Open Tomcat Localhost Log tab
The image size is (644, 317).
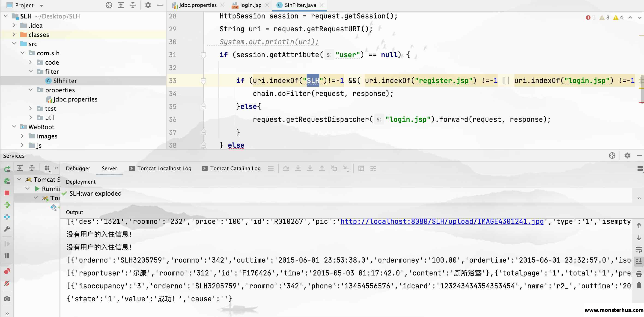[160, 168]
